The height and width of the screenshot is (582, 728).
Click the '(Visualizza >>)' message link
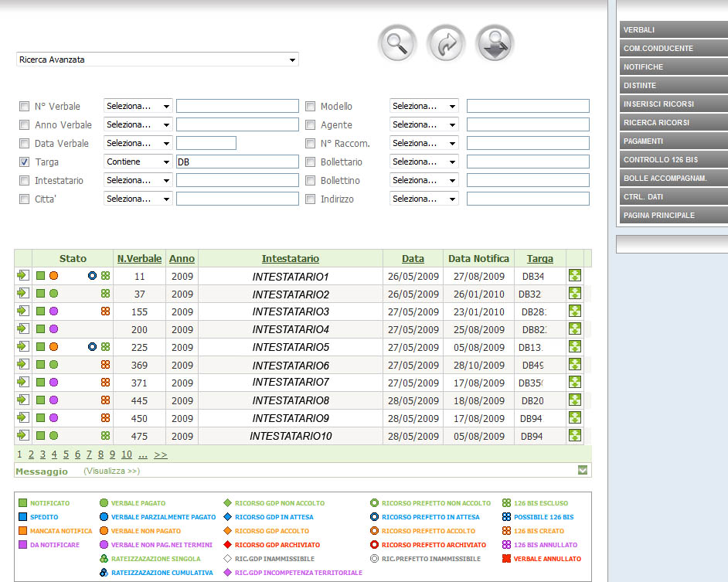[111, 471]
